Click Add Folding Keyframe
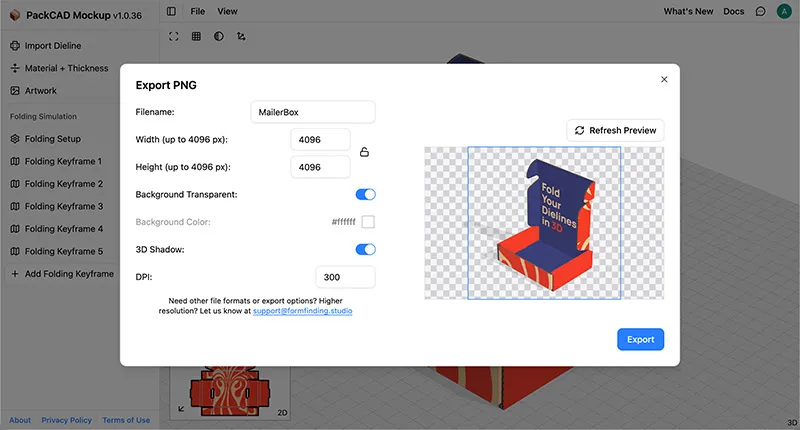The image size is (800, 430). click(62, 274)
